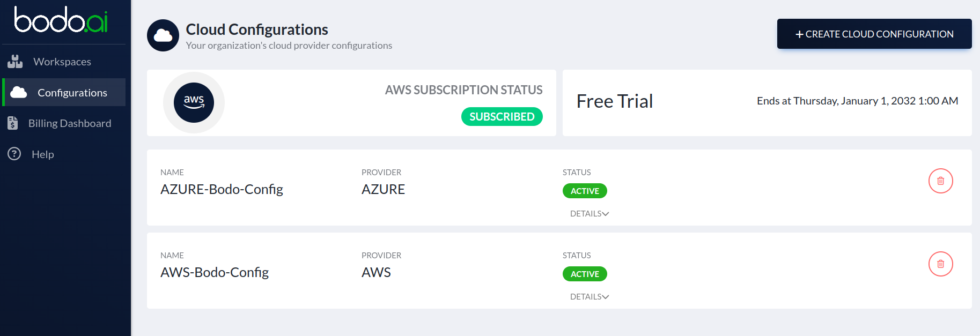
Task: Click the AWS provider logo
Action: (x=193, y=102)
